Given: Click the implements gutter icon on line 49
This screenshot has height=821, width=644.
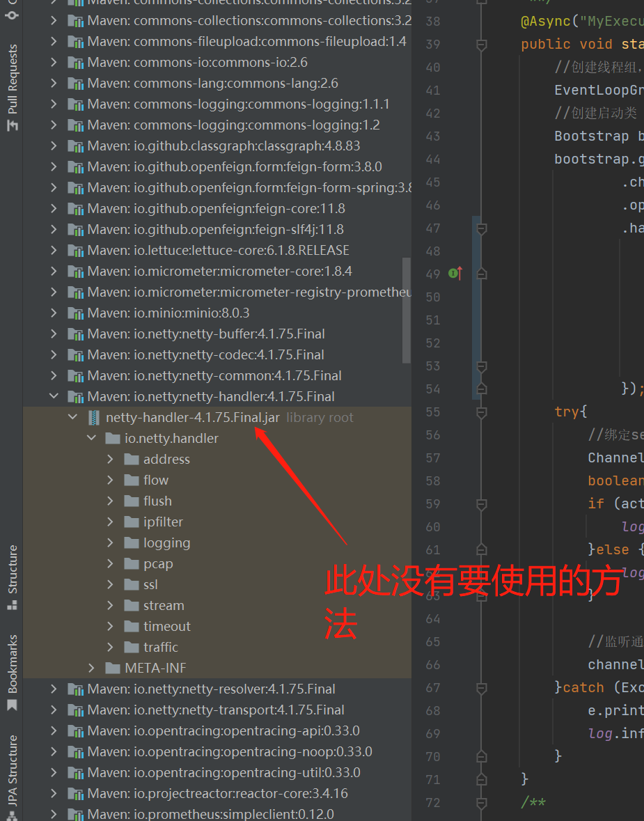Looking at the screenshot, I should coord(455,273).
